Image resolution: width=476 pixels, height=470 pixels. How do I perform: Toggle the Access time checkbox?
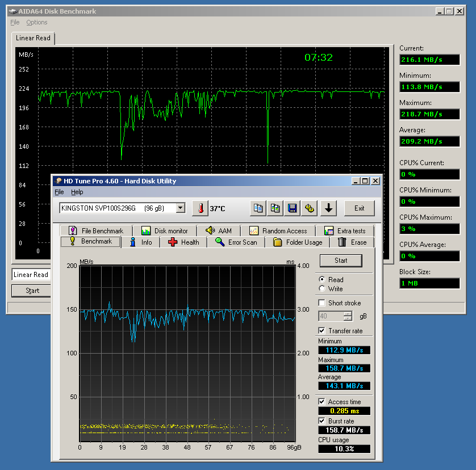(x=322, y=401)
